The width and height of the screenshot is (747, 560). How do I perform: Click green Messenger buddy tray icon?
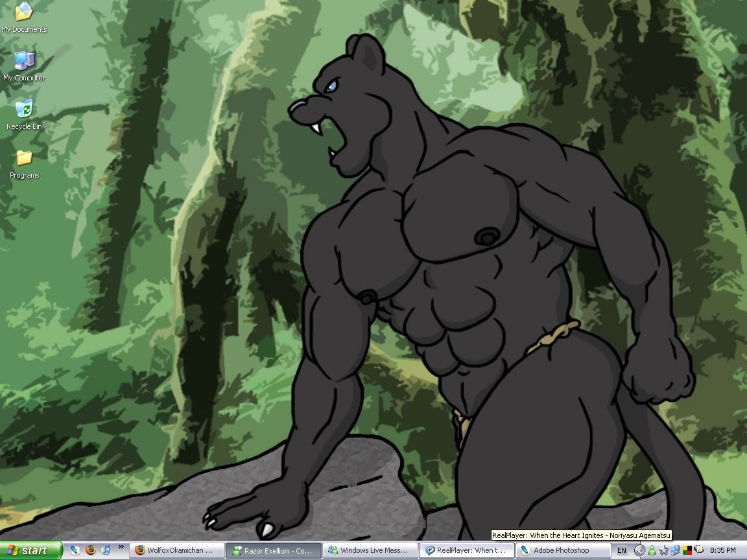[652, 551]
